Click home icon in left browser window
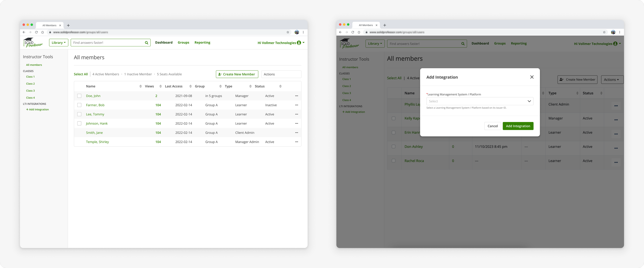The height and width of the screenshot is (268, 644). point(43,32)
